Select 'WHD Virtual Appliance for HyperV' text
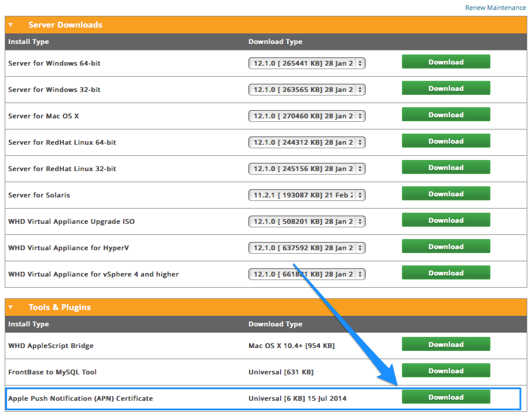 click(69, 248)
